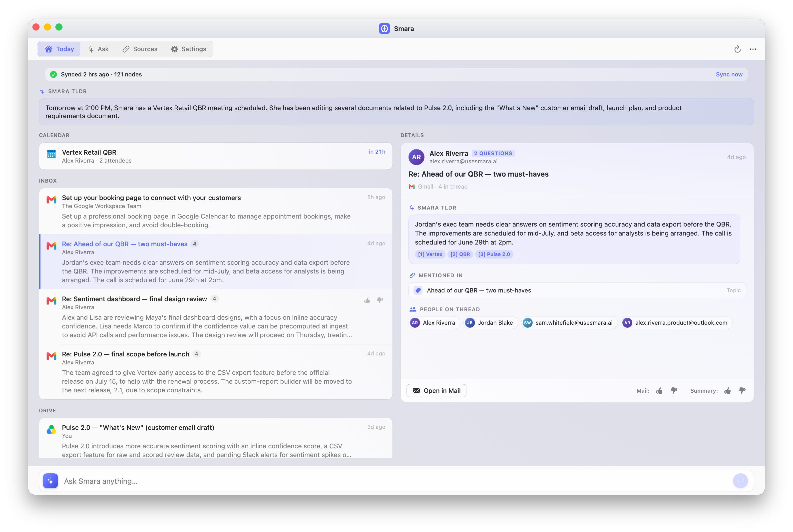Click the topic tag icon under Mentioned In
Viewport: 793px width, 532px height.
click(x=418, y=290)
